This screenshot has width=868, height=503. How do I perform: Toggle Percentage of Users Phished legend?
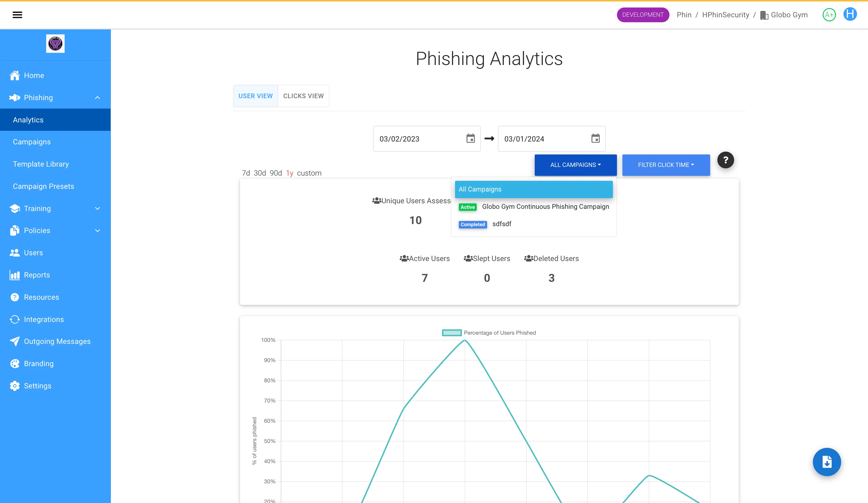pyautogui.click(x=489, y=333)
